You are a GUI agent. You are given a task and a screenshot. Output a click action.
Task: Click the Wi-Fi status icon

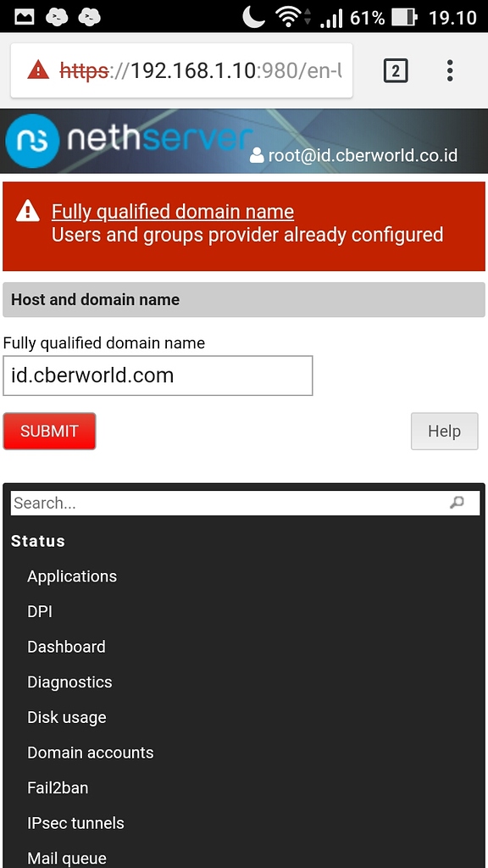[x=286, y=15]
